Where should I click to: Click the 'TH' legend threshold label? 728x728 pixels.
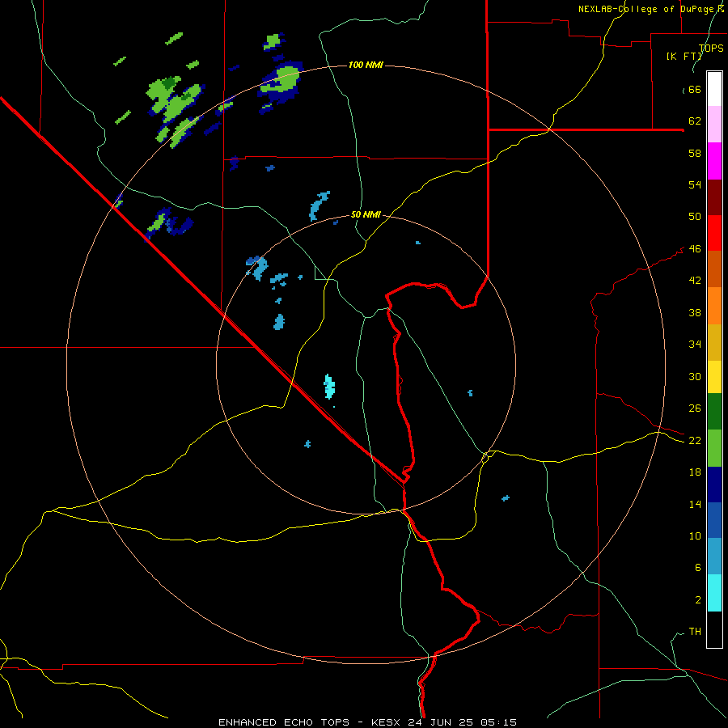[695, 632]
